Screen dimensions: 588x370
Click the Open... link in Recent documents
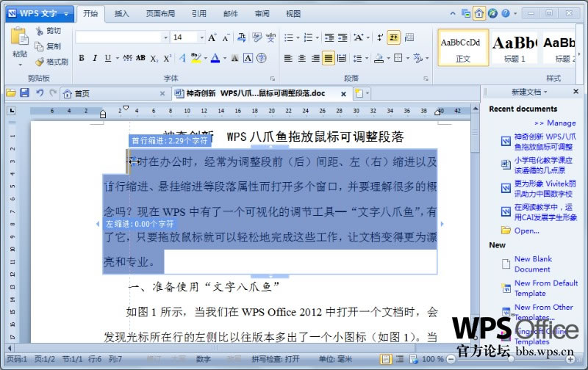526,231
